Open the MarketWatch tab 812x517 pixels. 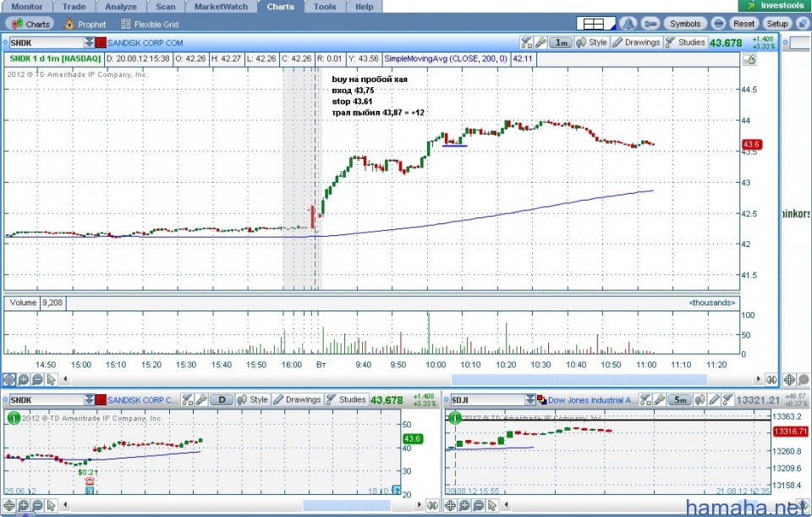point(221,7)
